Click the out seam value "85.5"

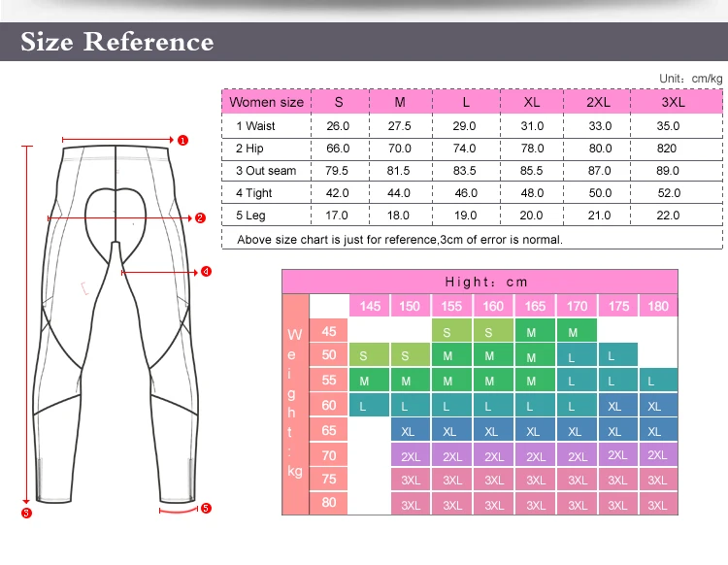click(x=531, y=171)
